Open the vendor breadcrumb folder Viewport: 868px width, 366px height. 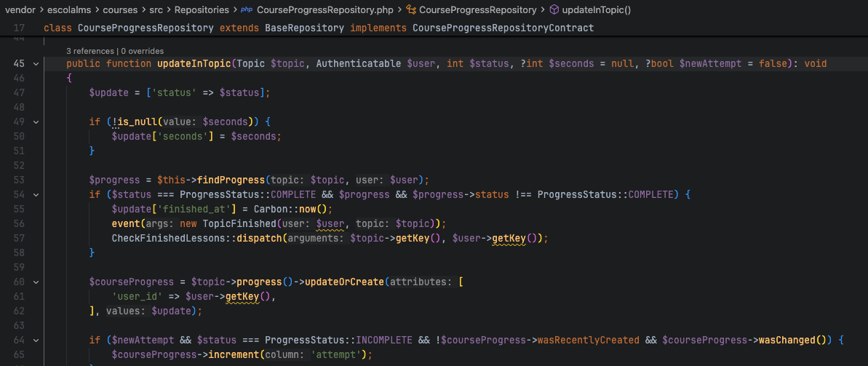coord(21,10)
